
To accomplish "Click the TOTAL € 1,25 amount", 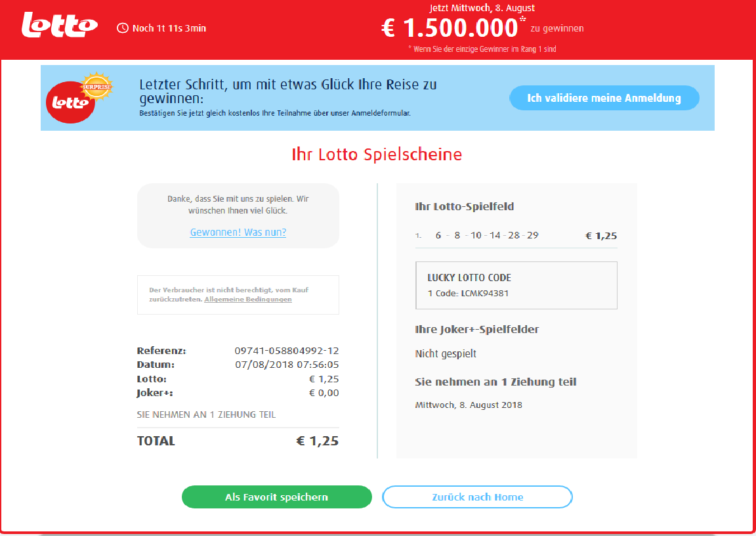I will 318,441.
